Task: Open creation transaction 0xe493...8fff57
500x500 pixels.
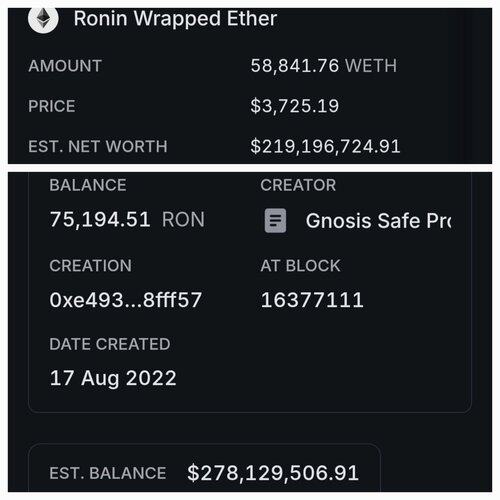Action: tap(126, 300)
